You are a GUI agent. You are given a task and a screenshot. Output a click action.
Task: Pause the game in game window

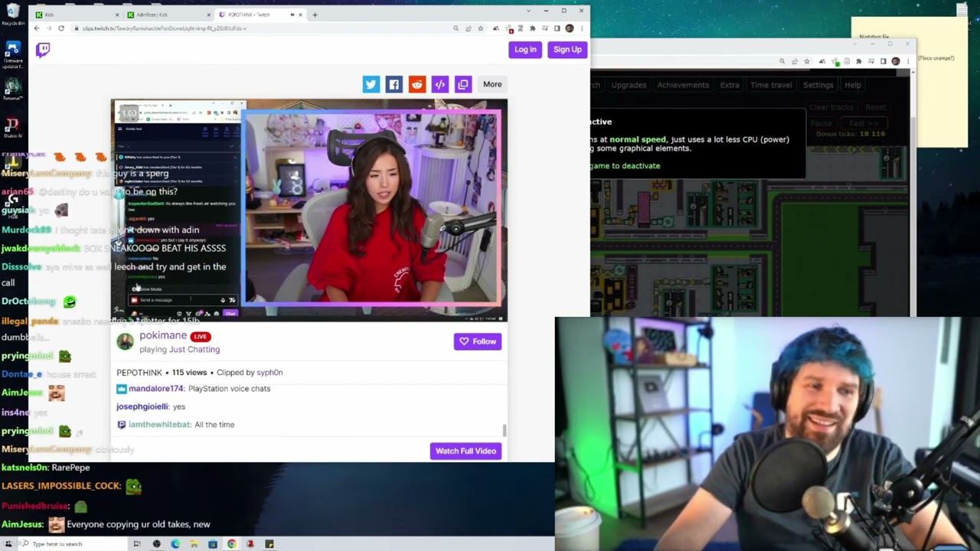[821, 123]
